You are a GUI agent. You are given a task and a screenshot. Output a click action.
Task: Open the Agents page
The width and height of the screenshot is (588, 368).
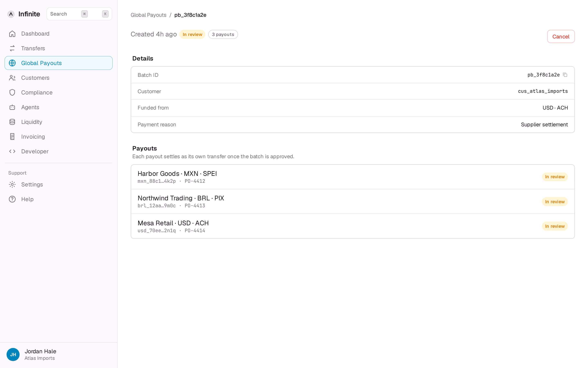59,107
